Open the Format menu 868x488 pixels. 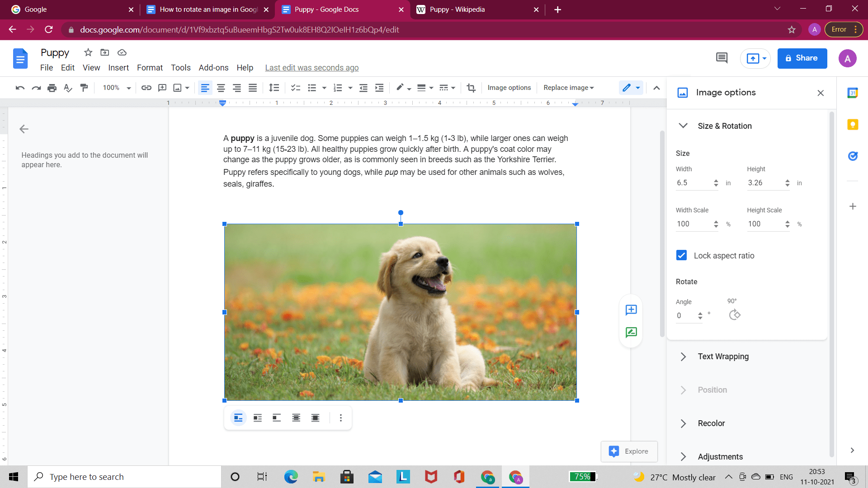click(150, 68)
